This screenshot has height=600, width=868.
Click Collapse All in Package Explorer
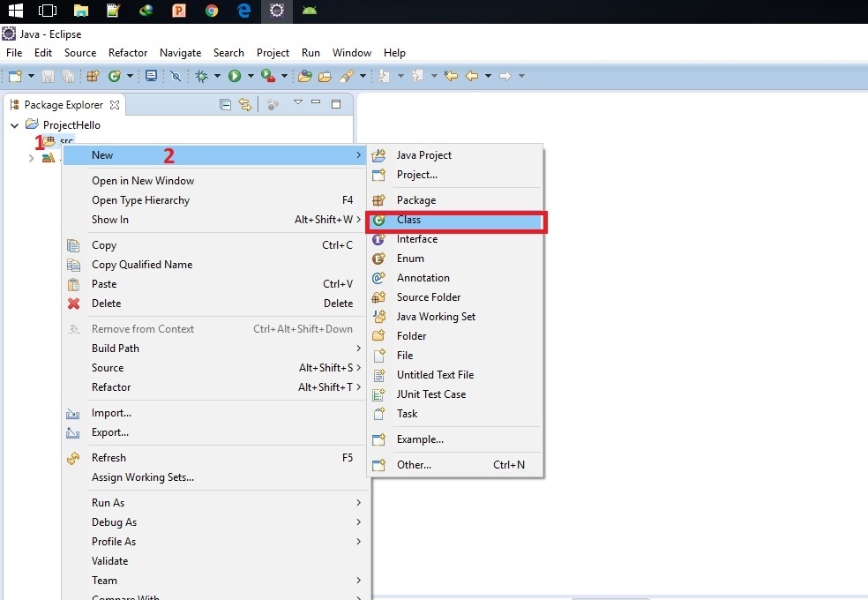(x=225, y=104)
